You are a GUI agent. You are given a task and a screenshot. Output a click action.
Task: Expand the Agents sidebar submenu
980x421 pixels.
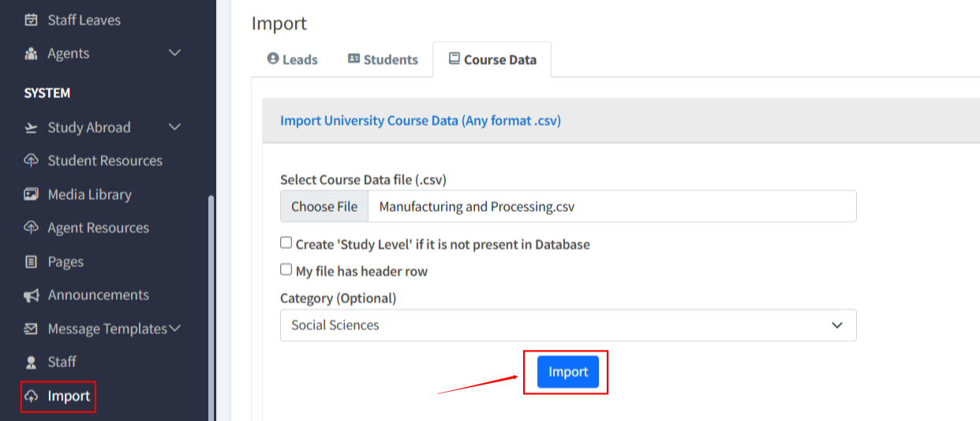175,54
